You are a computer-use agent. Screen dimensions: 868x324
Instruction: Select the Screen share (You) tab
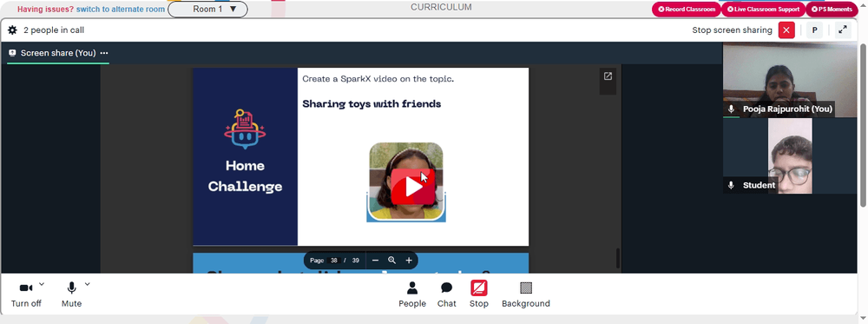58,53
